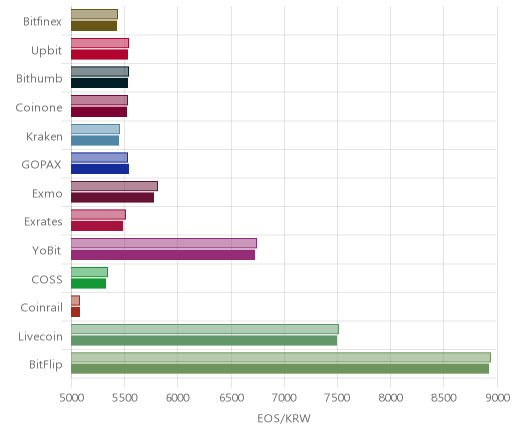Click the Kraken label text
Screen dimensions: 512x436
click(44, 137)
